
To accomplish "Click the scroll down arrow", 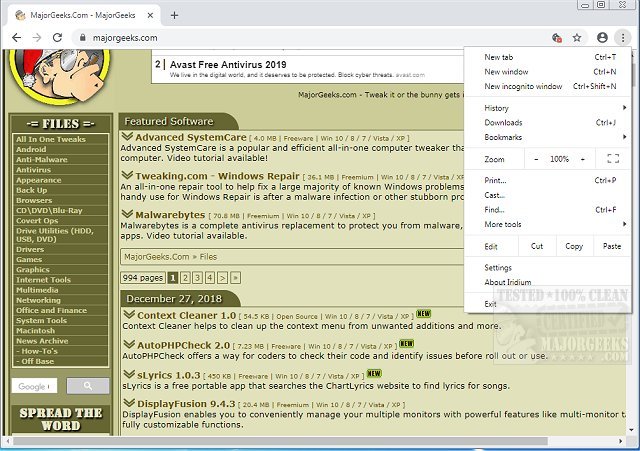I will pos(631,430).
